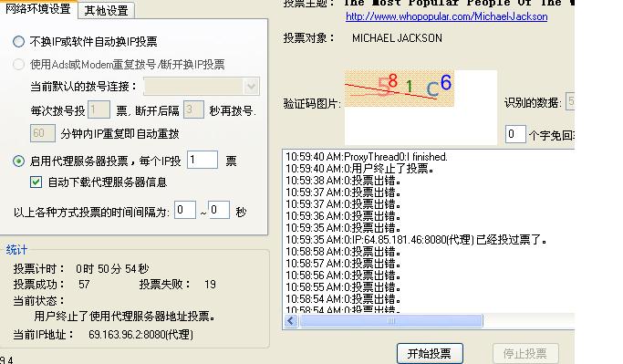
Task: Open the 其他设置 tab
Action: click(x=106, y=10)
